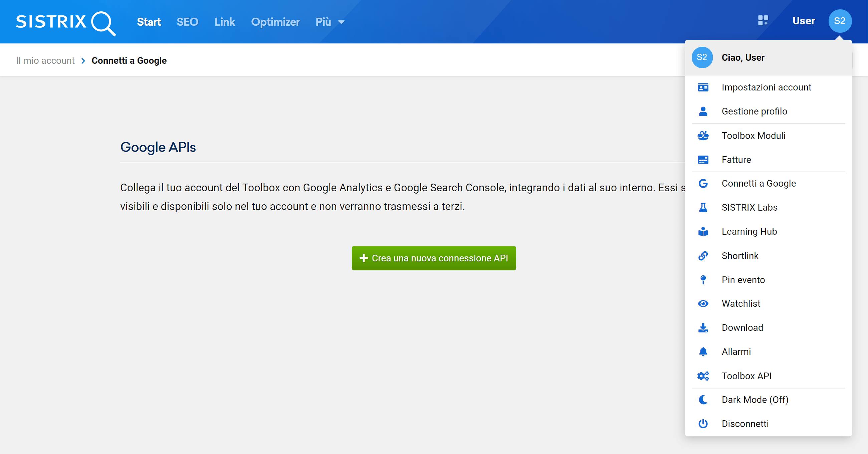This screenshot has width=868, height=454.
Task: Click the Google APIs heading
Action: click(158, 147)
